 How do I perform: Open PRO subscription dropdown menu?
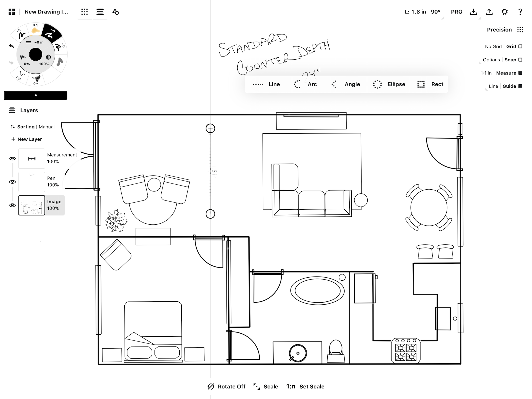point(456,11)
